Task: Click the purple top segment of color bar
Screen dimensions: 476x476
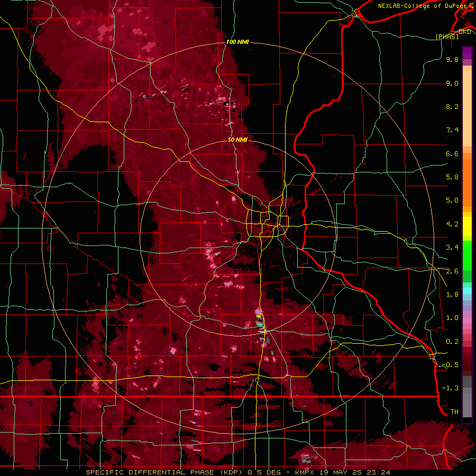Action: pyautogui.click(x=467, y=53)
